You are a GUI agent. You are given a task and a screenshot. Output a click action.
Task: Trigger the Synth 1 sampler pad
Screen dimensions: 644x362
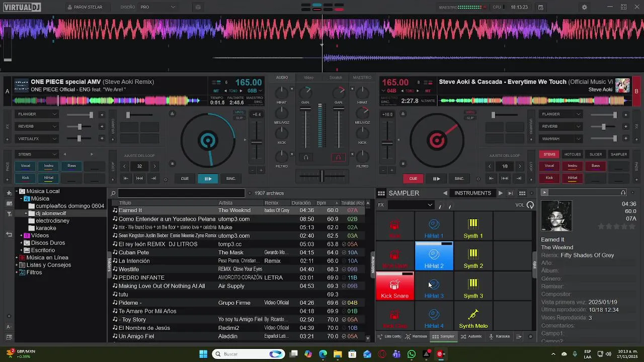(x=473, y=227)
